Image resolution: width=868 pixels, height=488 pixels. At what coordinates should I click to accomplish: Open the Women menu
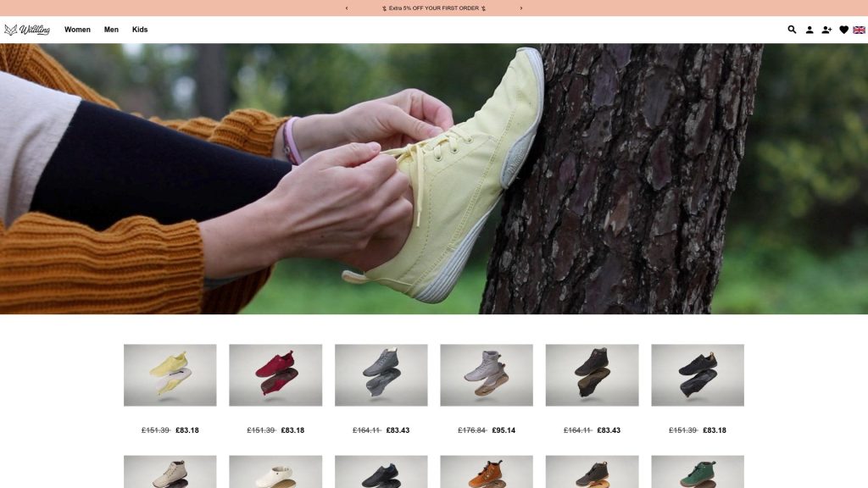tap(77, 30)
